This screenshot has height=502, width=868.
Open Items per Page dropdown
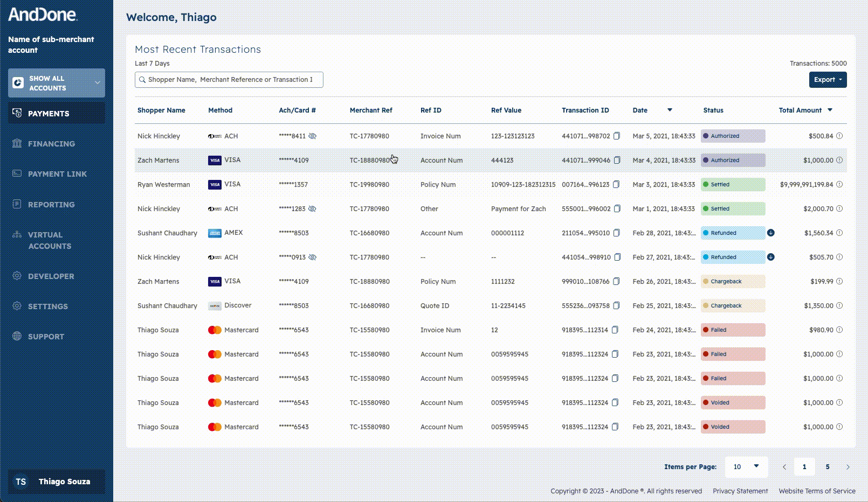pyautogui.click(x=746, y=467)
